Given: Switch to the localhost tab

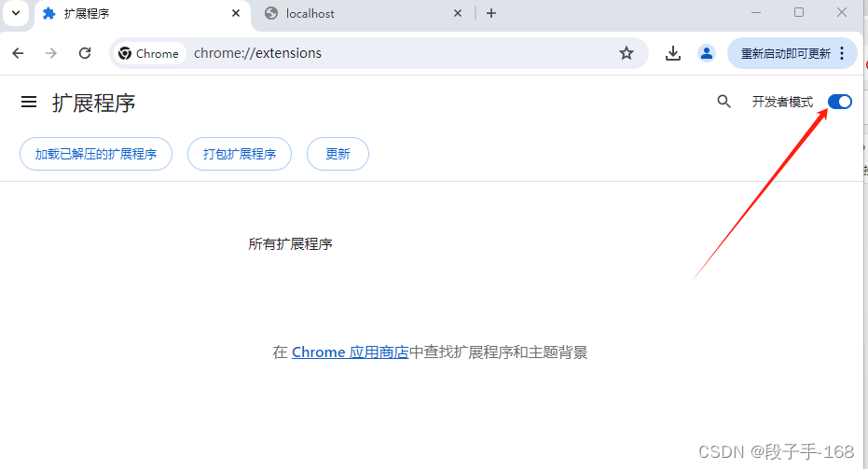Looking at the screenshot, I should pyautogui.click(x=363, y=14).
